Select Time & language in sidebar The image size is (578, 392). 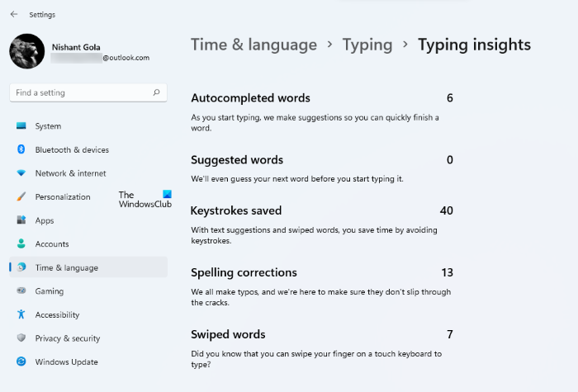pyautogui.click(x=88, y=267)
